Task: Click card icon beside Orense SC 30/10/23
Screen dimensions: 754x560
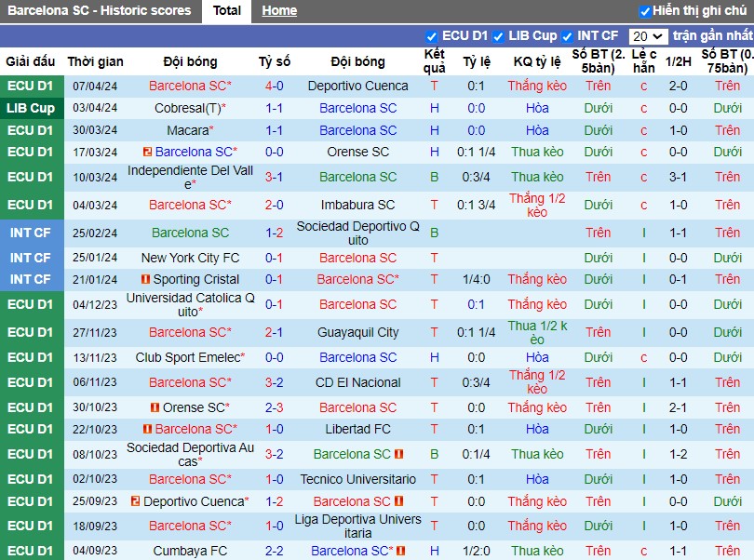Action: [x=155, y=407]
